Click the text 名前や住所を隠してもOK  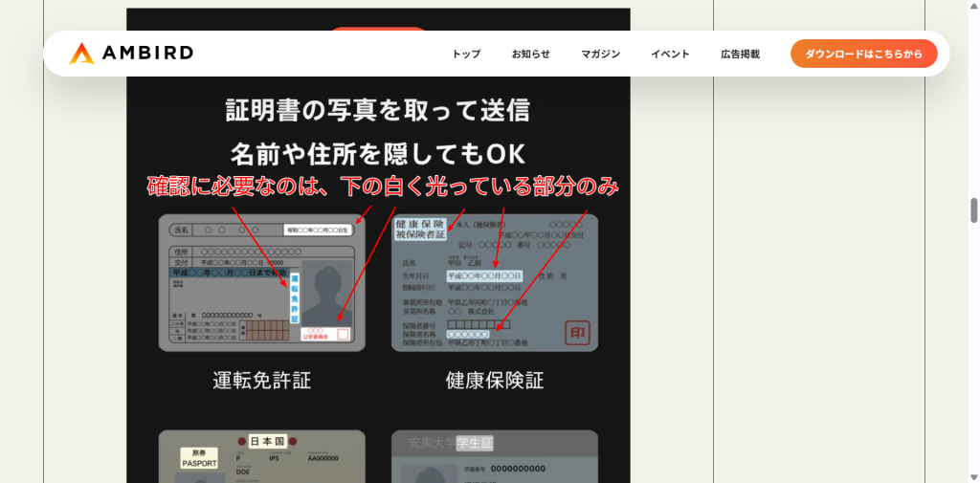tap(378, 152)
